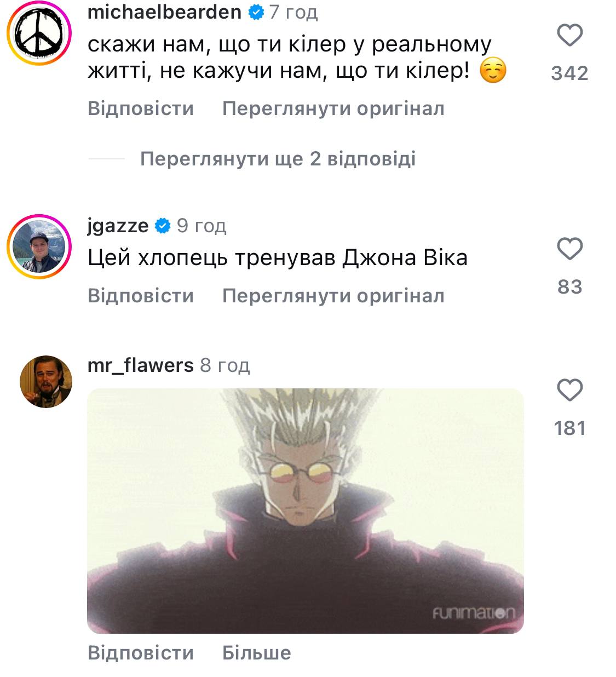Open jgazze's profile avatar

(x=39, y=247)
